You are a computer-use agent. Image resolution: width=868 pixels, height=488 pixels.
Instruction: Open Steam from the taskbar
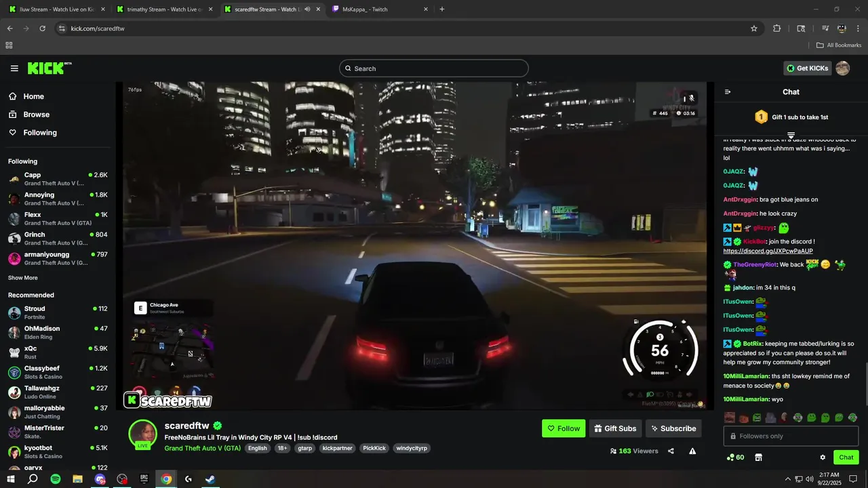(x=210, y=479)
